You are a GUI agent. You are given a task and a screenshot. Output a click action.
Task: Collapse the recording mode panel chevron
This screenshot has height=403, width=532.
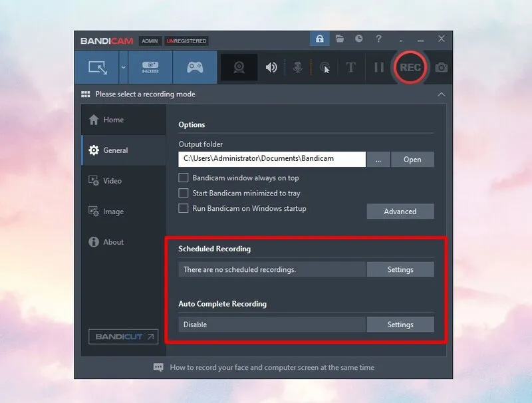441,94
